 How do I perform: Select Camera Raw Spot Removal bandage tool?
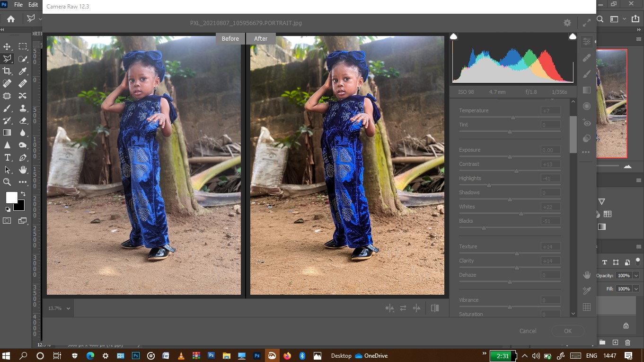(x=587, y=58)
